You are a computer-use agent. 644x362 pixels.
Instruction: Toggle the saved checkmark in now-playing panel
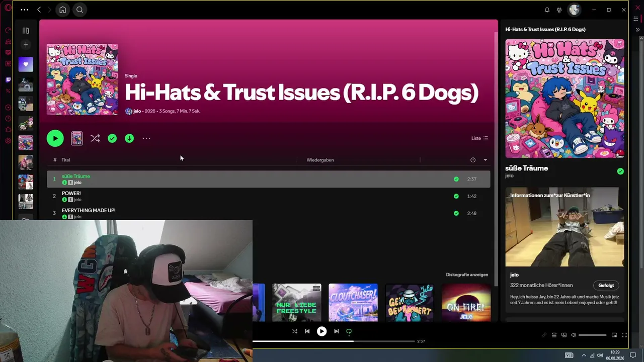coord(620,171)
